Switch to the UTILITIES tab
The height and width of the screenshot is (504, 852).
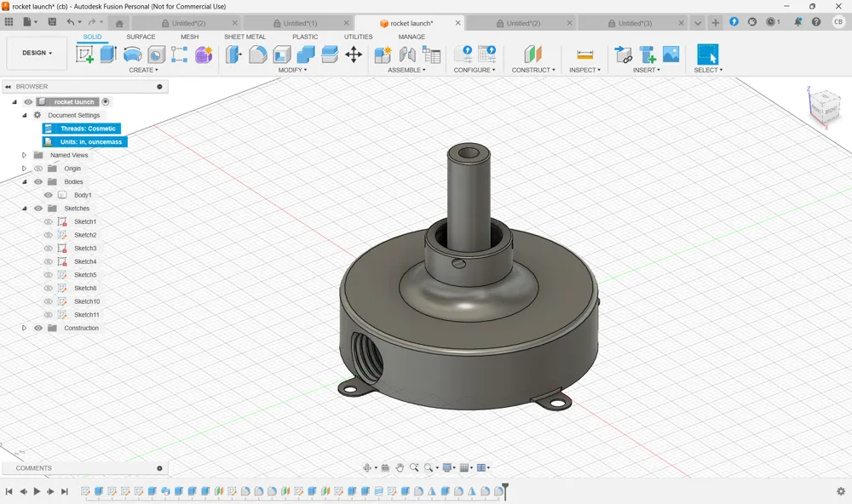358,37
